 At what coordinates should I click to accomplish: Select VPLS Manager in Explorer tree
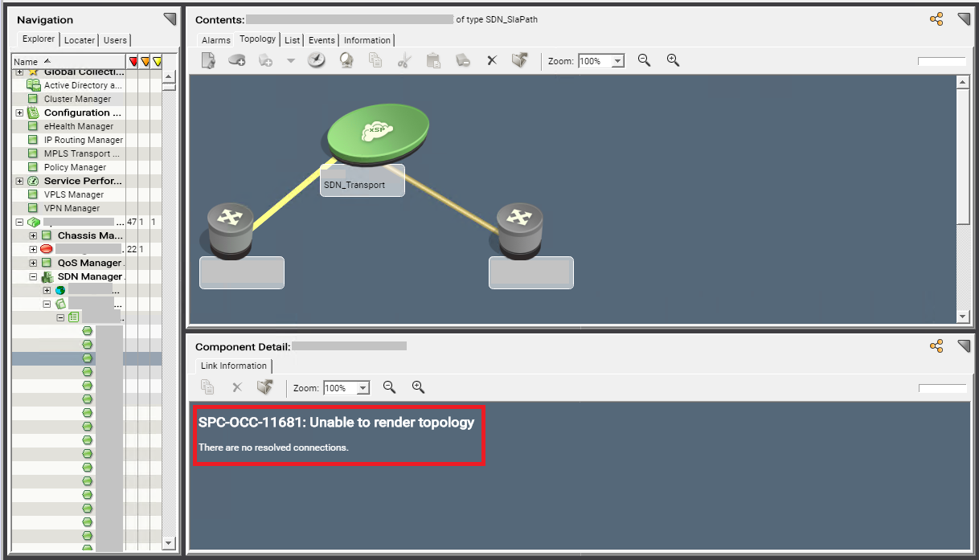[x=73, y=194]
